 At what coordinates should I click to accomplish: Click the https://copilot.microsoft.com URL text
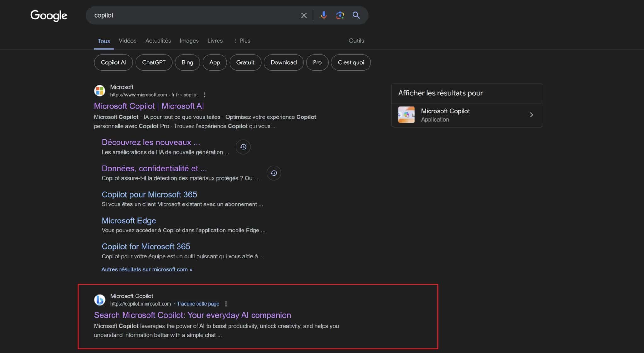click(141, 304)
